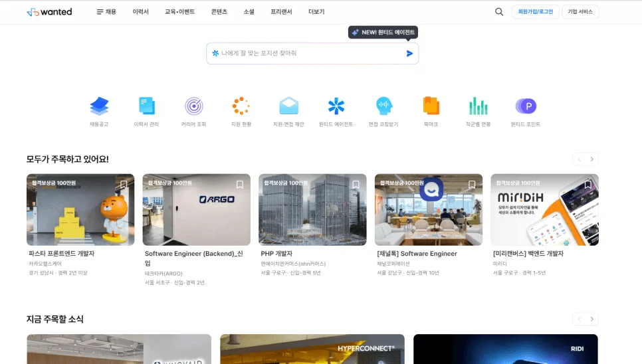
Task: Bookmark the 파스타 프론트엔드 개발자 card
Action: tap(124, 185)
